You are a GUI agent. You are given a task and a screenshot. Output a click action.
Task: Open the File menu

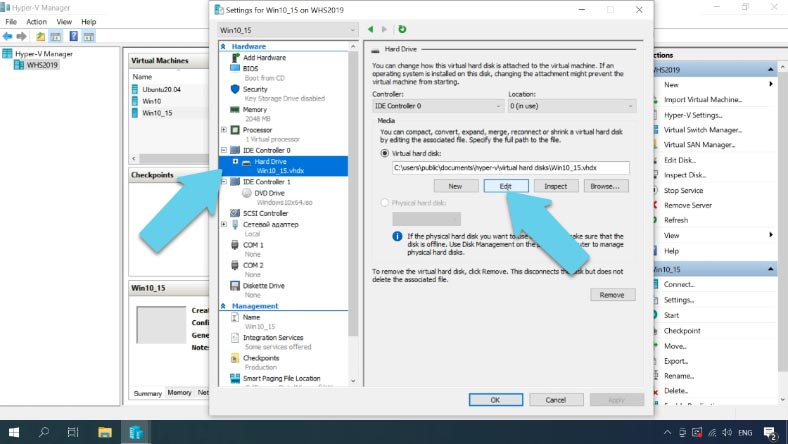coord(11,22)
